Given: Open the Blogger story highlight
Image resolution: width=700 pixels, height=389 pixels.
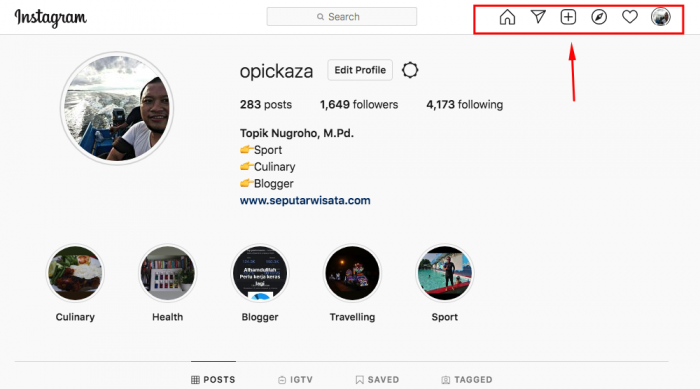Looking at the screenshot, I should pos(260,273).
